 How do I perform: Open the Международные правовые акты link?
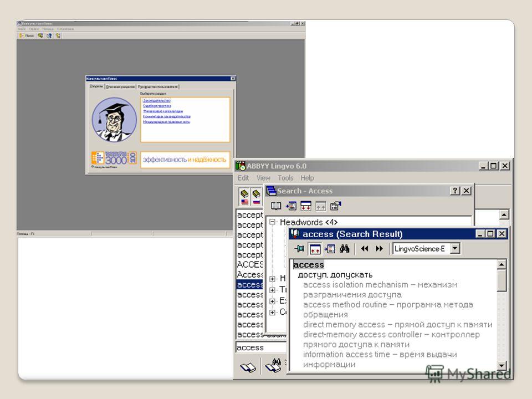pos(166,121)
